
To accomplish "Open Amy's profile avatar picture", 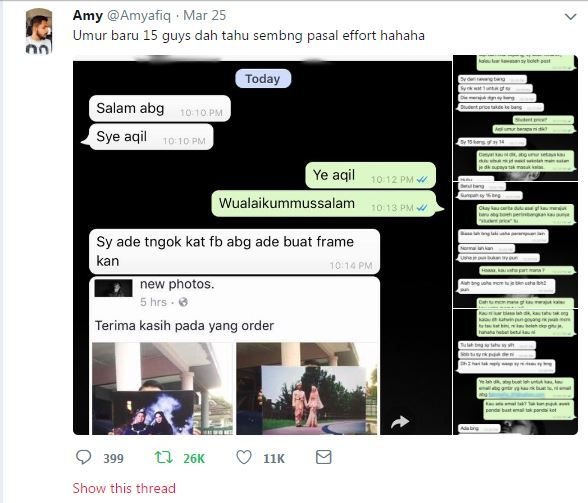I will click(39, 31).
